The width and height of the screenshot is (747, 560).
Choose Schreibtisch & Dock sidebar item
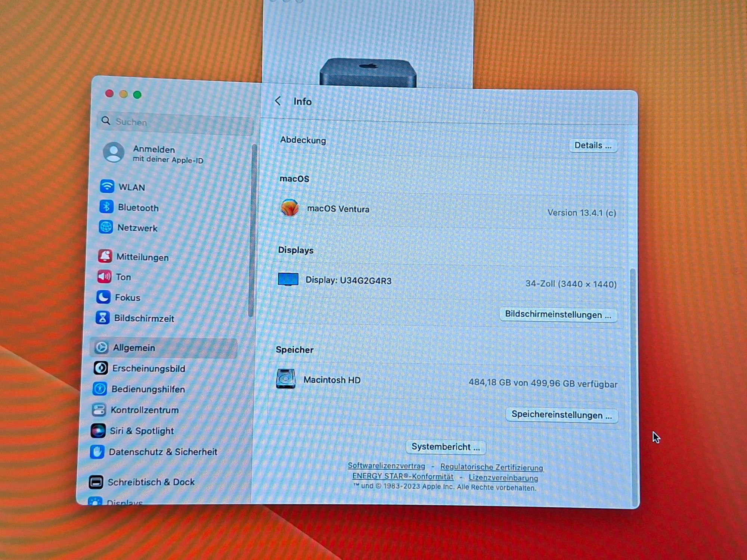pos(151,482)
